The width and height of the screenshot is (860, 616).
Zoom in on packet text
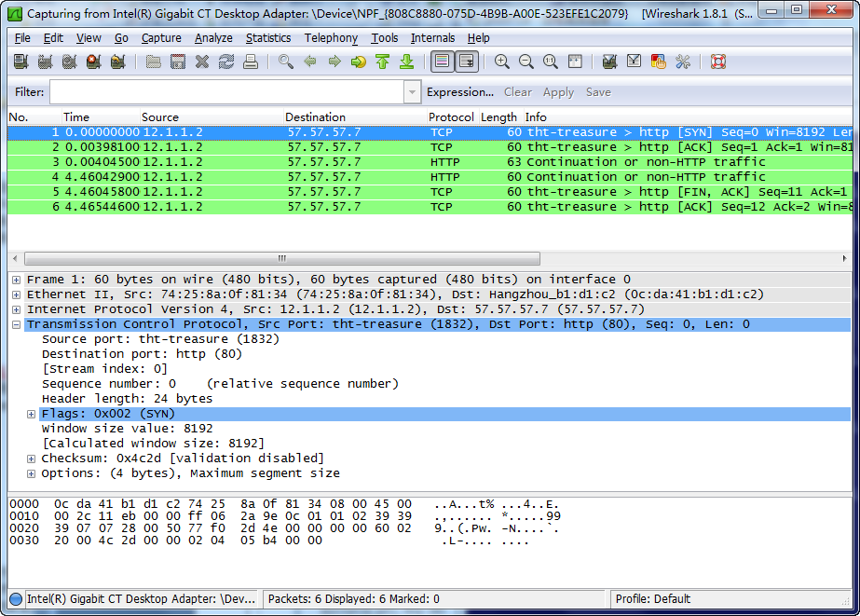[502, 62]
